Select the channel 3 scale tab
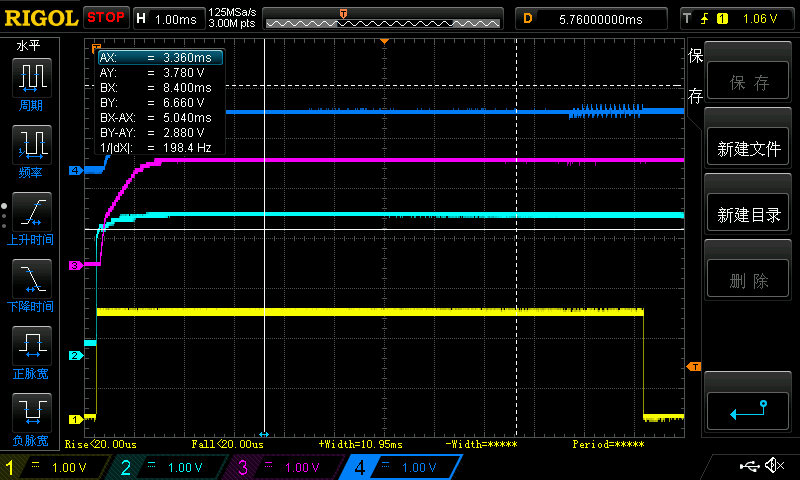Viewport: 800px width, 480px height. click(286, 467)
